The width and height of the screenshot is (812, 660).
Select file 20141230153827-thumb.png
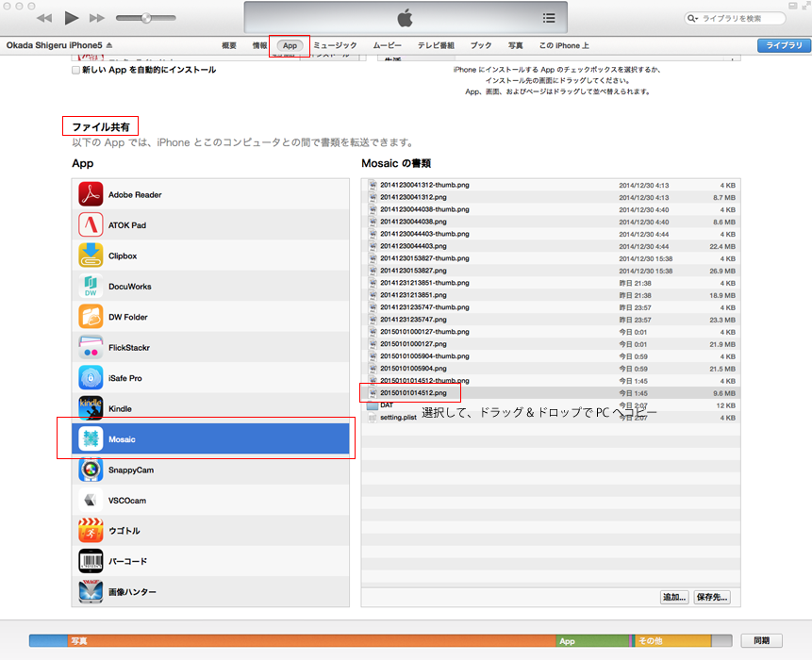click(x=424, y=258)
